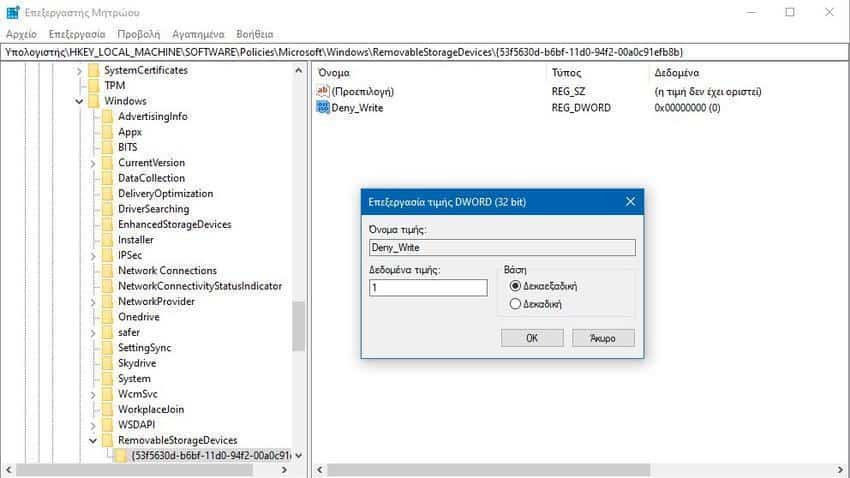Click the Deny_Write DWORD value icon

coord(323,108)
